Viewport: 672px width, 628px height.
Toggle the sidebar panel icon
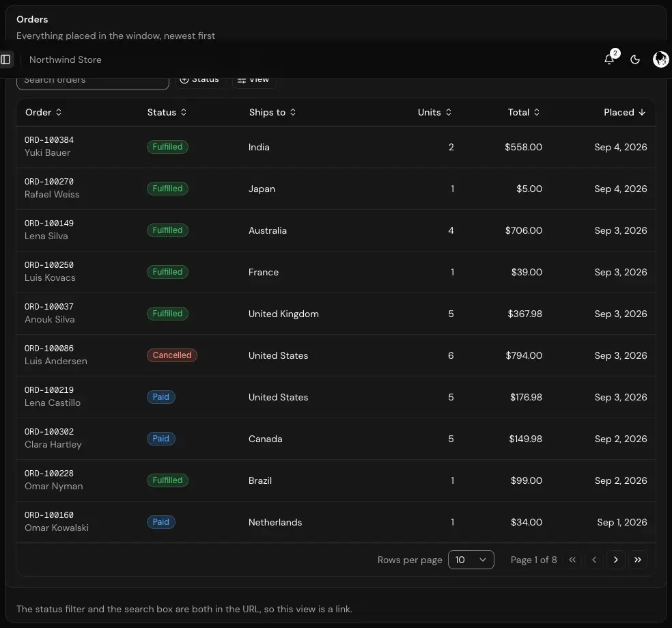tap(5, 59)
